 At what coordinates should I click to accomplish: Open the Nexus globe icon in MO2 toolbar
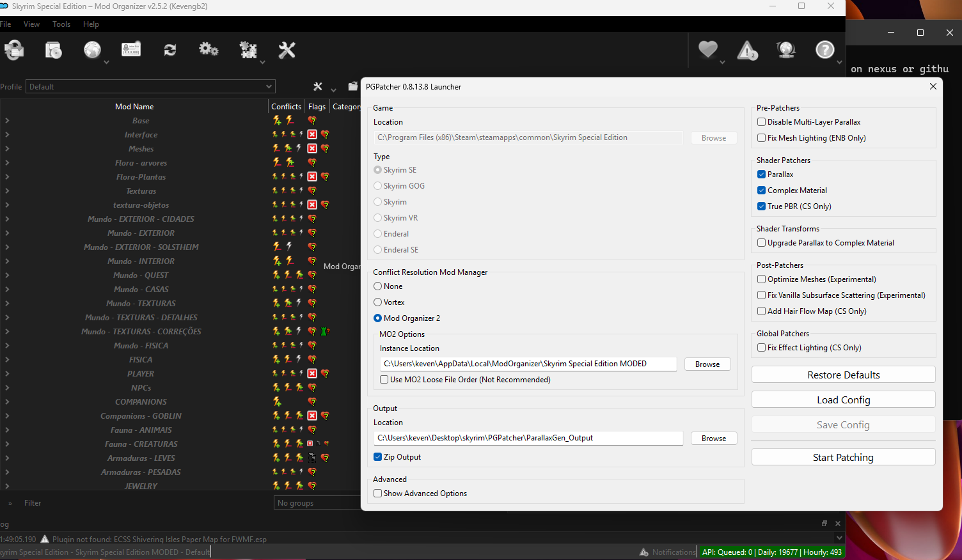92,50
